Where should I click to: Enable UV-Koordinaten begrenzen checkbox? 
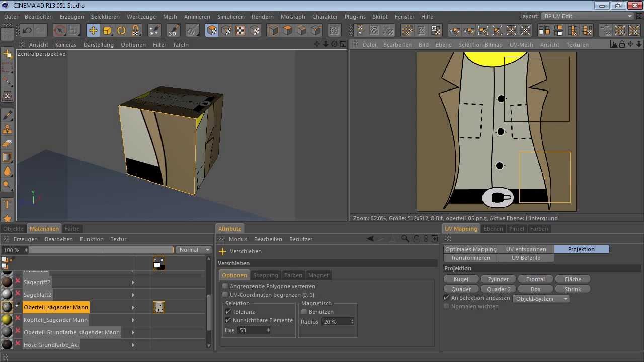[x=225, y=295]
